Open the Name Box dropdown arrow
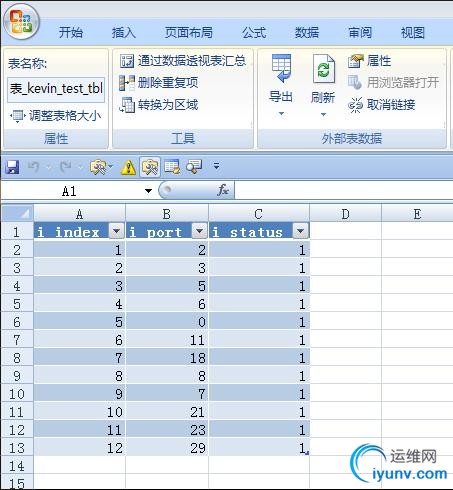Screen dimensions: 453x490 tap(148, 191)
